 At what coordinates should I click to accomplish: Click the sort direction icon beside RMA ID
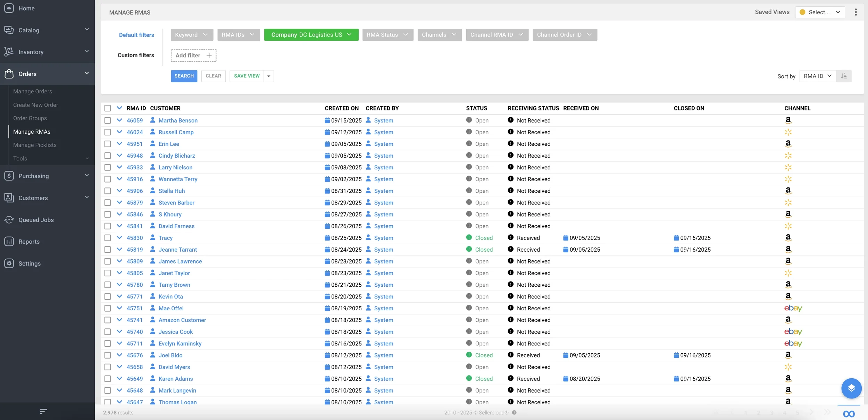(x=844, y=76)
